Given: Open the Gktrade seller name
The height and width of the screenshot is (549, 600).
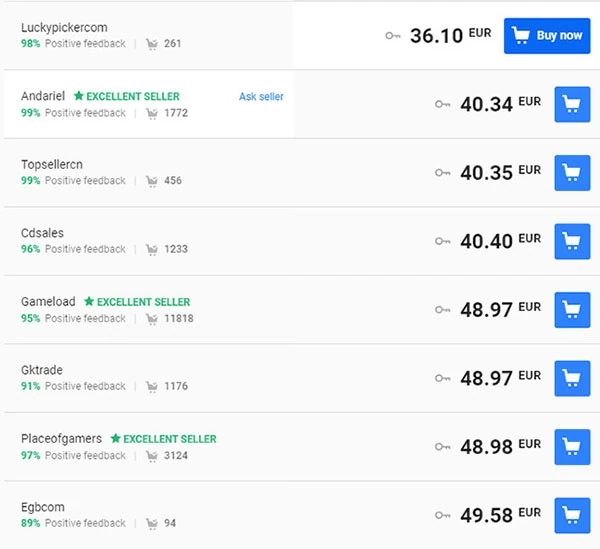Looking at the screenshot, I should click(43, 370).
